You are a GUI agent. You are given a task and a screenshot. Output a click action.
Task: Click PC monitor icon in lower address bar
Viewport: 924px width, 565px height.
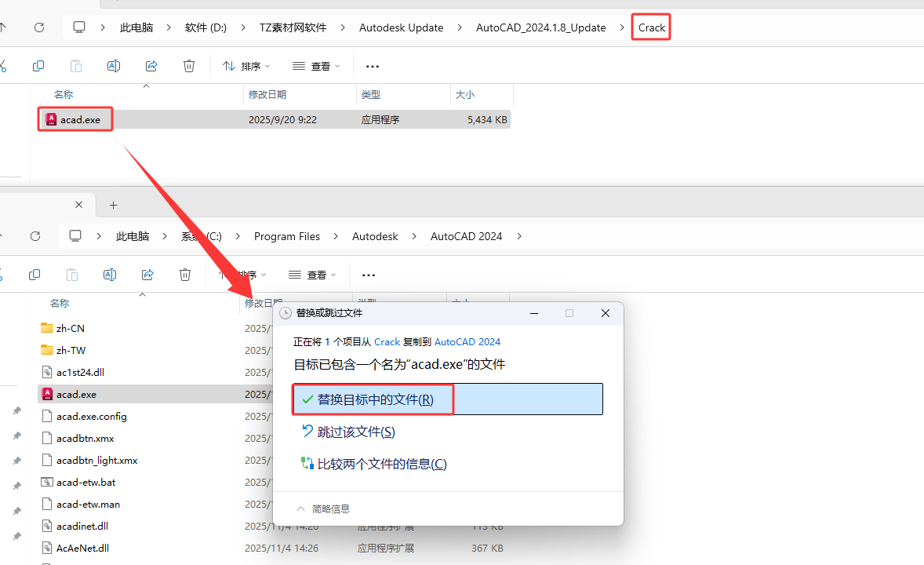tap(75, 236)
